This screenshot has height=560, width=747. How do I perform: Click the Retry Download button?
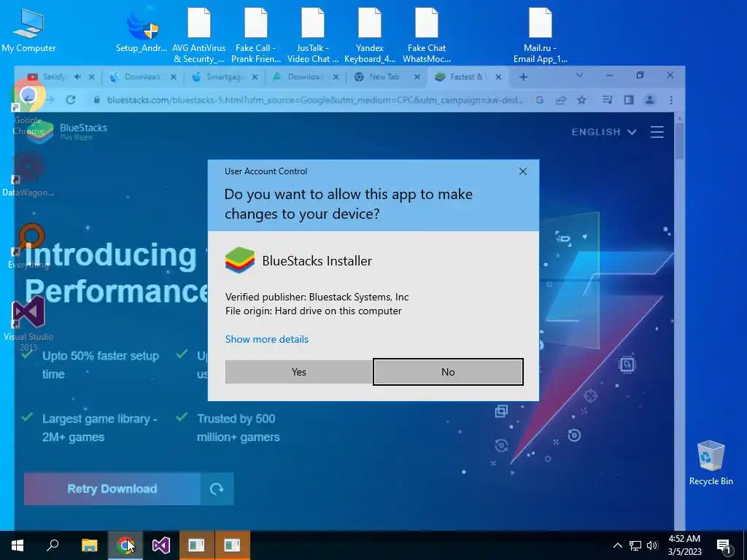[112, 489]
